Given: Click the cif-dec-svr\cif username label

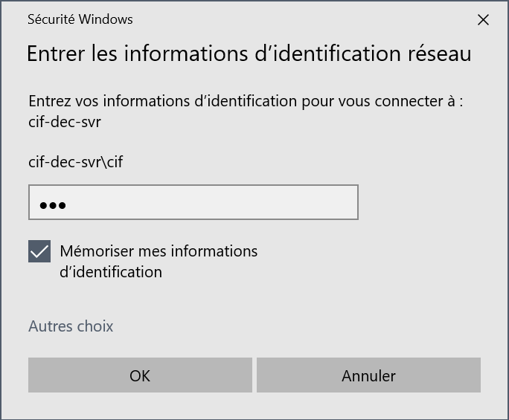Looking at the screenshot, I should point(75,161).
